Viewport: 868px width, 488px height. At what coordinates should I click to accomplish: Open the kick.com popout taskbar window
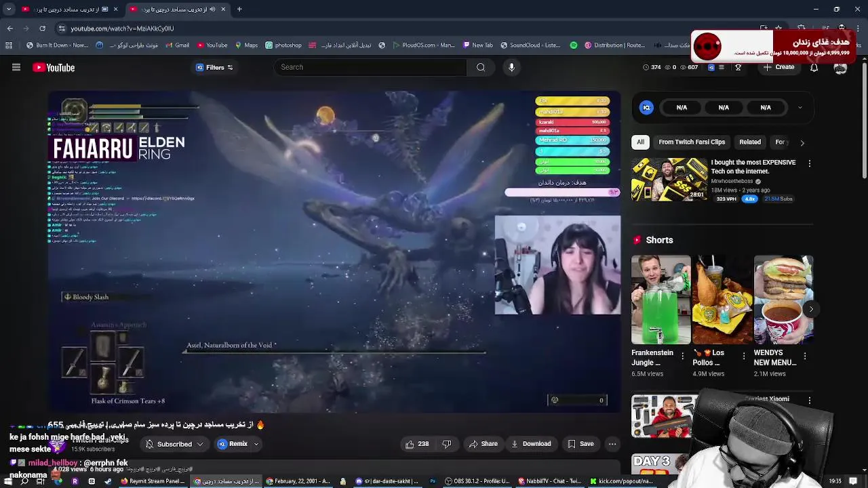tap(621, 481)
